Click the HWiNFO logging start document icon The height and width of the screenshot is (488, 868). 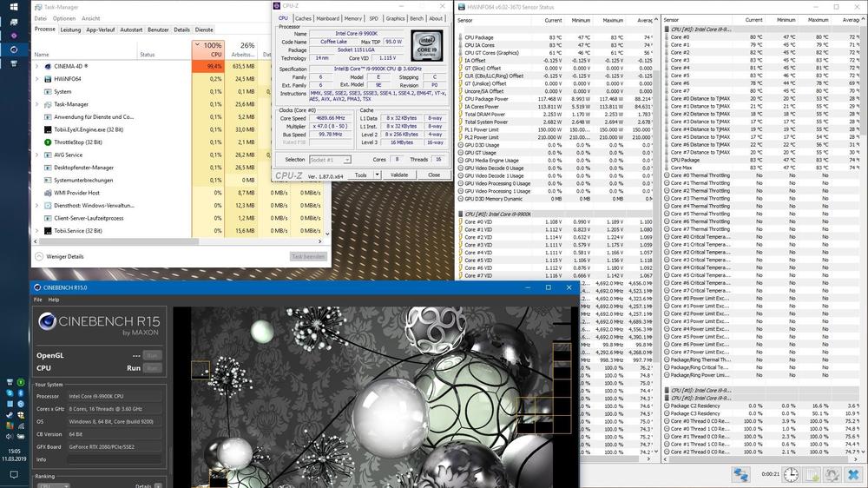coord(812,475)
